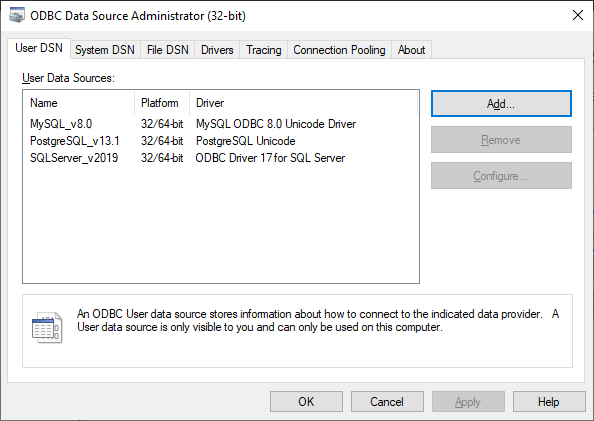Close the ODBC Administrator window

(x=578, y=16)
